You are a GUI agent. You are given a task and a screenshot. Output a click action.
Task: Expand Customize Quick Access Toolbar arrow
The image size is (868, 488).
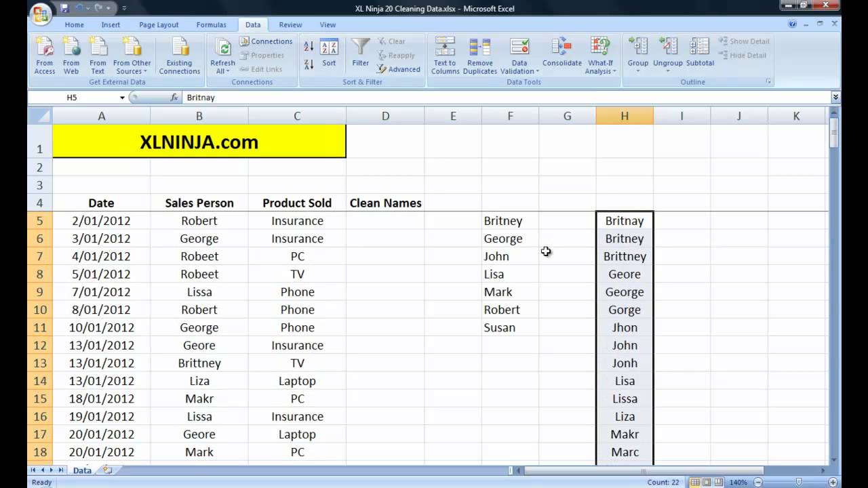coord(124,9)
